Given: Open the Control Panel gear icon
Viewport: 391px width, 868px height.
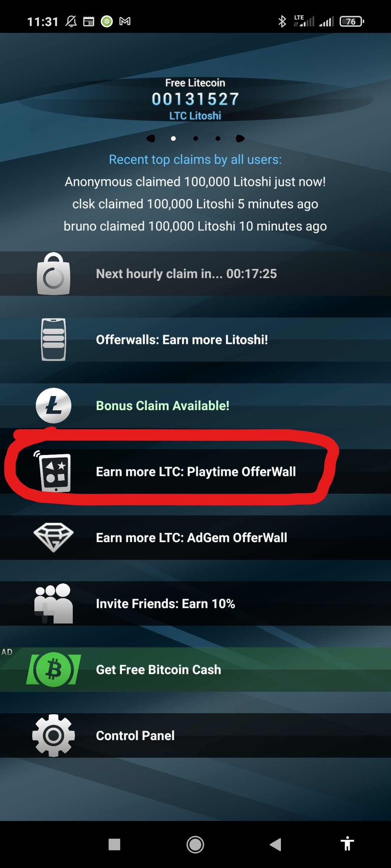Looking at the screenshot, I should pyautogui.click(x=54, y=736).
